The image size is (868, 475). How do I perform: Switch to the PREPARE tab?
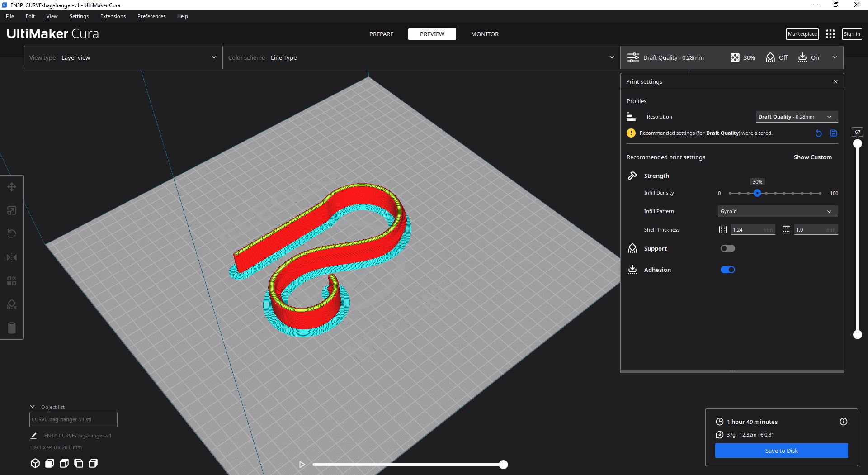pos(381,34)
